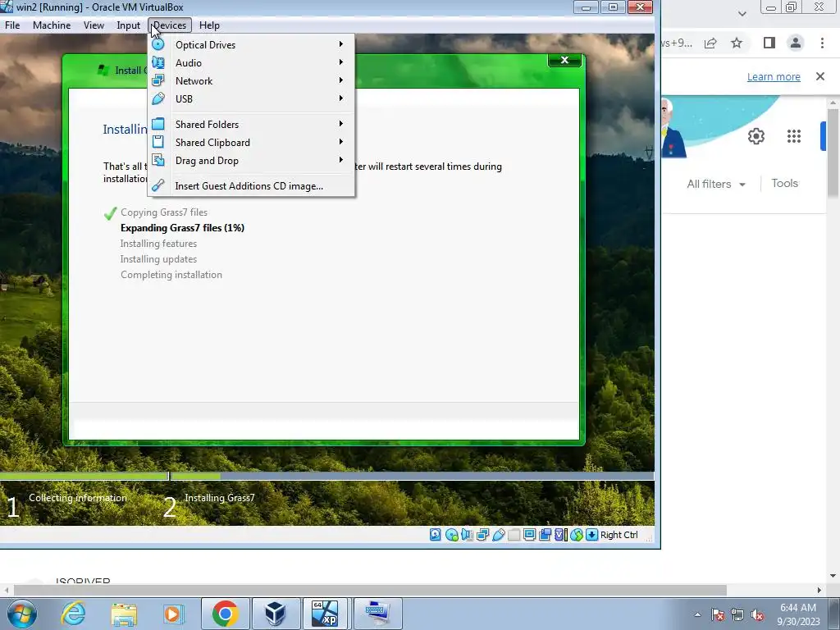The image size is (840, 630).
Task: Open Drag and Drop submenu entry
Action: pyautogui.click(x=251, y=161)
